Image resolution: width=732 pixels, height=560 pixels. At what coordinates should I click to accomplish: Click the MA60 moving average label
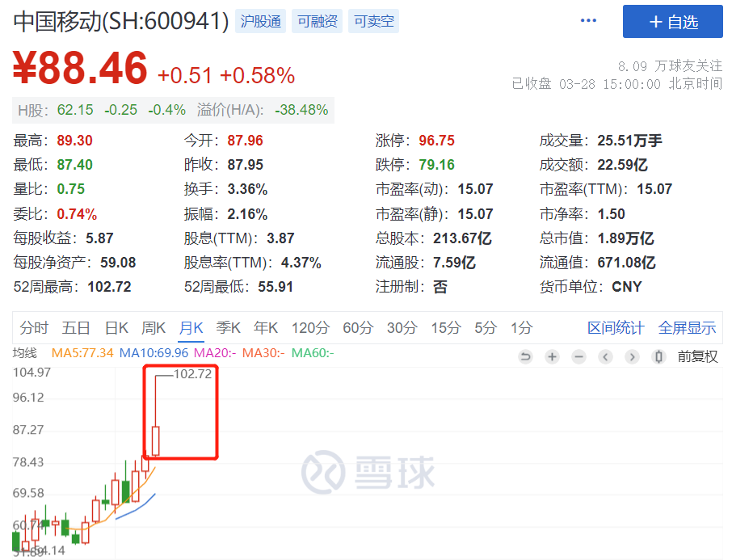pyautogui.click(x=313, y=352)
